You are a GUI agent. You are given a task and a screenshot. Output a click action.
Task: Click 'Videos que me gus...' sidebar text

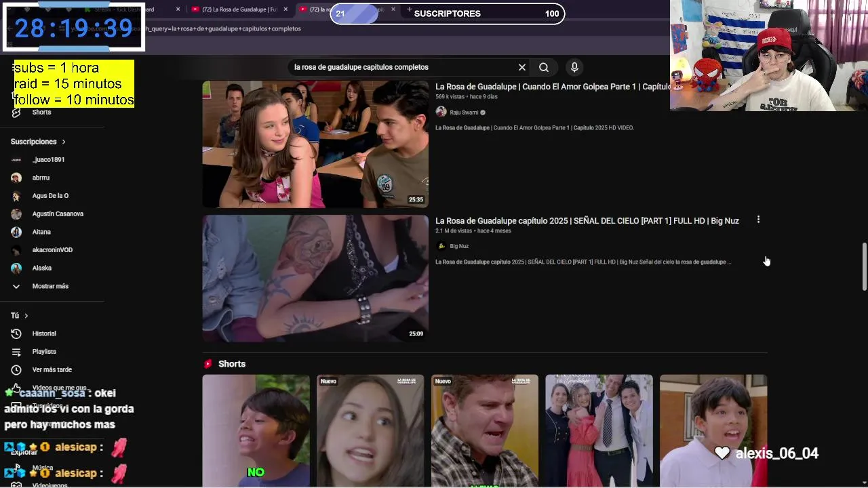pos(60,388)
